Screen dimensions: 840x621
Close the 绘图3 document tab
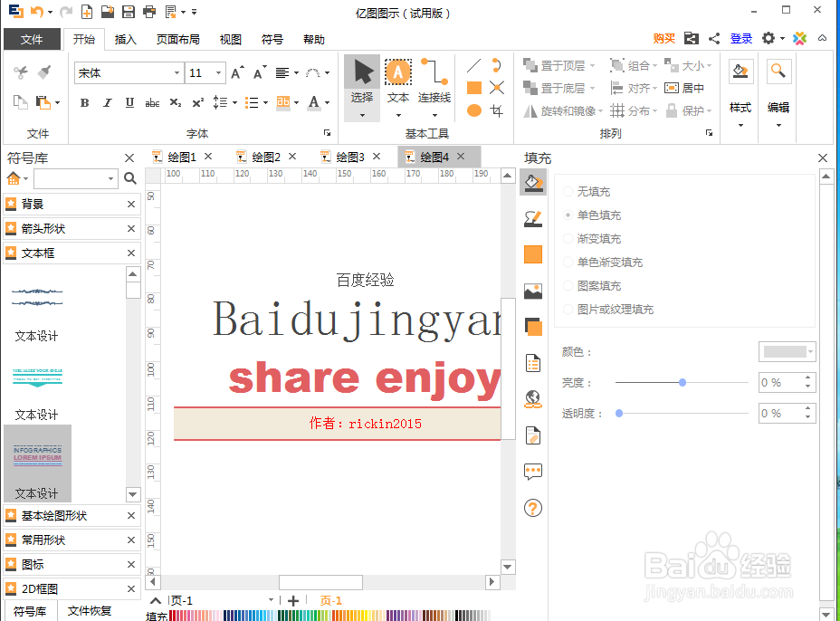pos(377,157)
